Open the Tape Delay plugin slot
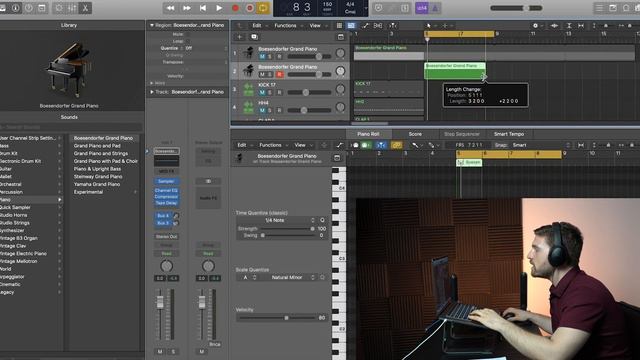The height and width of the screenshot is (360, 640). tap(166, 202)
